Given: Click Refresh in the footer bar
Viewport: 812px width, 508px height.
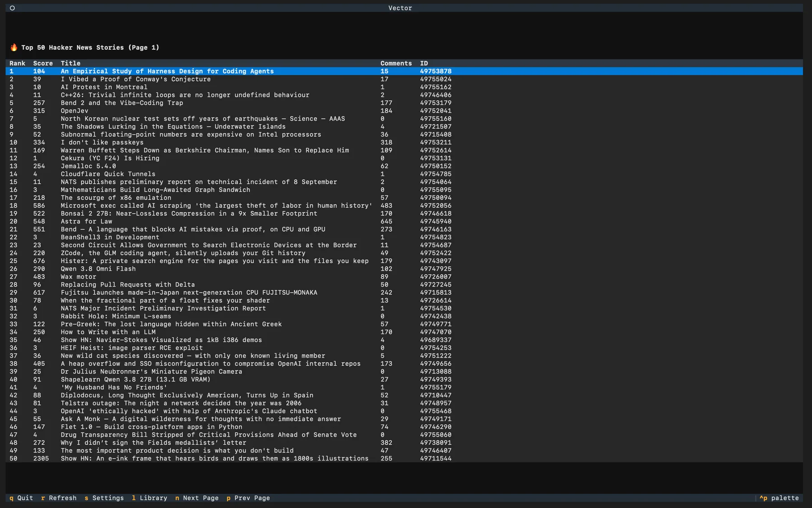Looking at the screenshot, I should [x=59, y=498].
